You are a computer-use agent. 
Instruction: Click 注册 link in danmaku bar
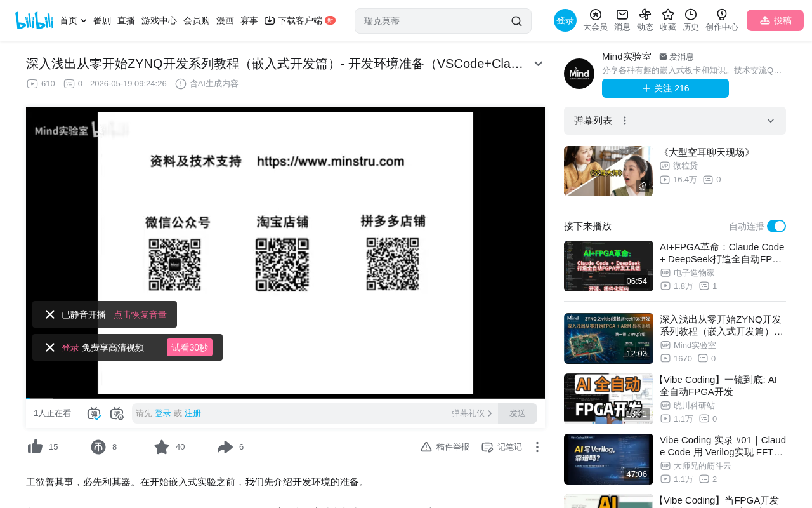(x=193, y=413)
